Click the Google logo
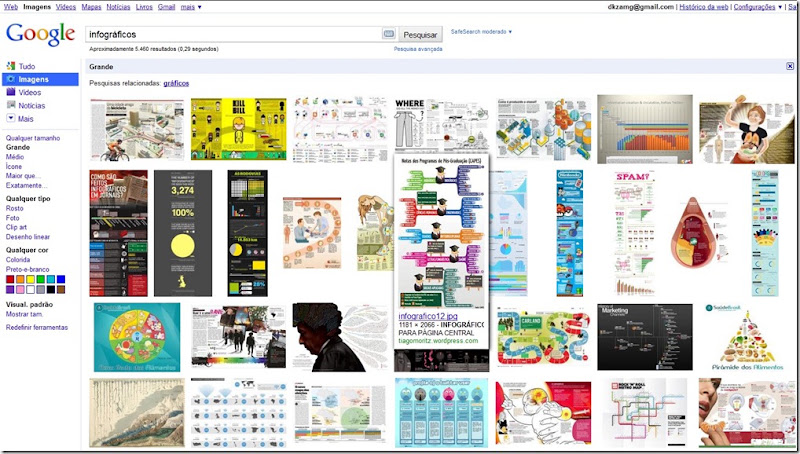Screen dimensions: 800x454 pos(40,35)
